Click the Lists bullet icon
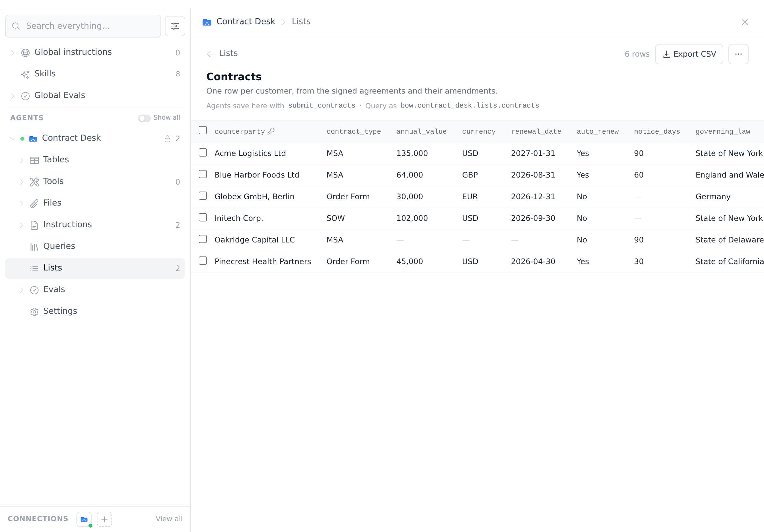 click(34, 268)
